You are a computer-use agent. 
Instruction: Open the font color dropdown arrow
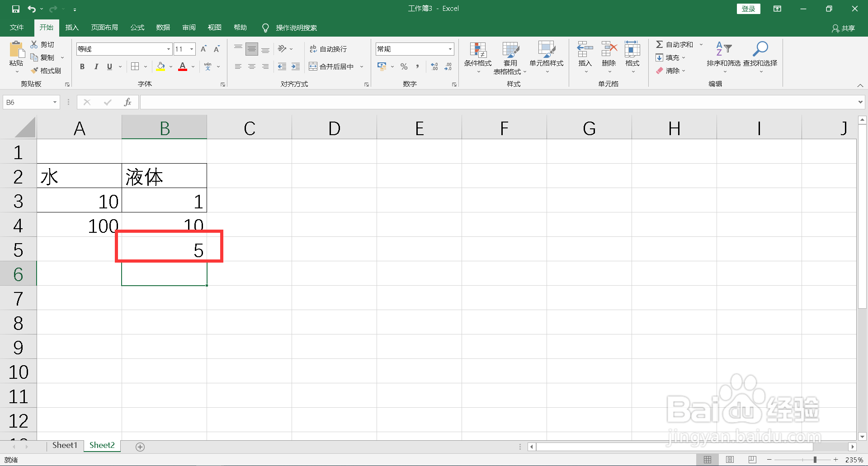click(193, 67)
